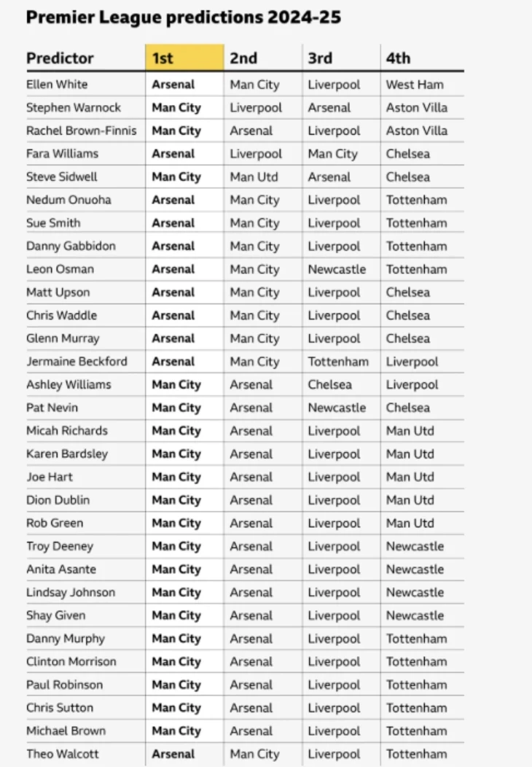The width and height of the screenshot is (532, 767).
Task: Click Theo Walcott's Arsenal 1st-place cell
Action: (x=173, y=754)
